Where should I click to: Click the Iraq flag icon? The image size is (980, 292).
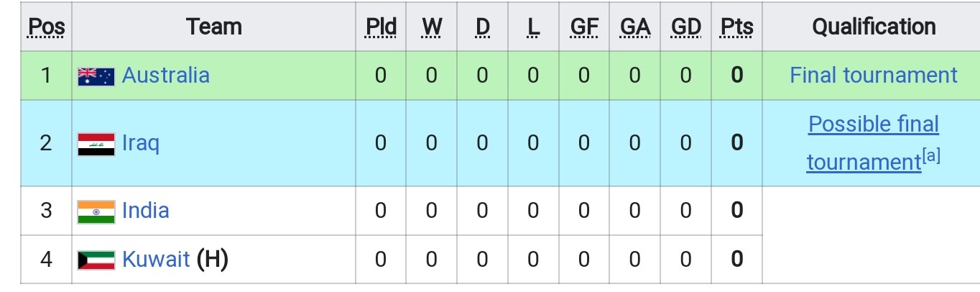[x=96, y=145]
